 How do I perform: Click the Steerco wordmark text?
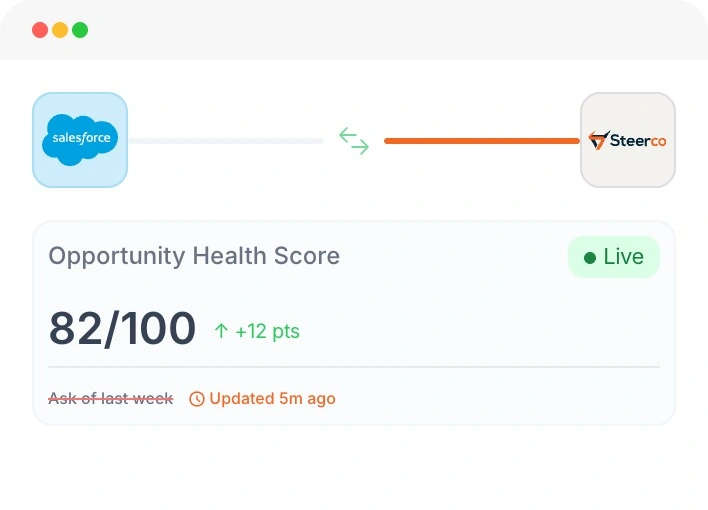[638, 141]
